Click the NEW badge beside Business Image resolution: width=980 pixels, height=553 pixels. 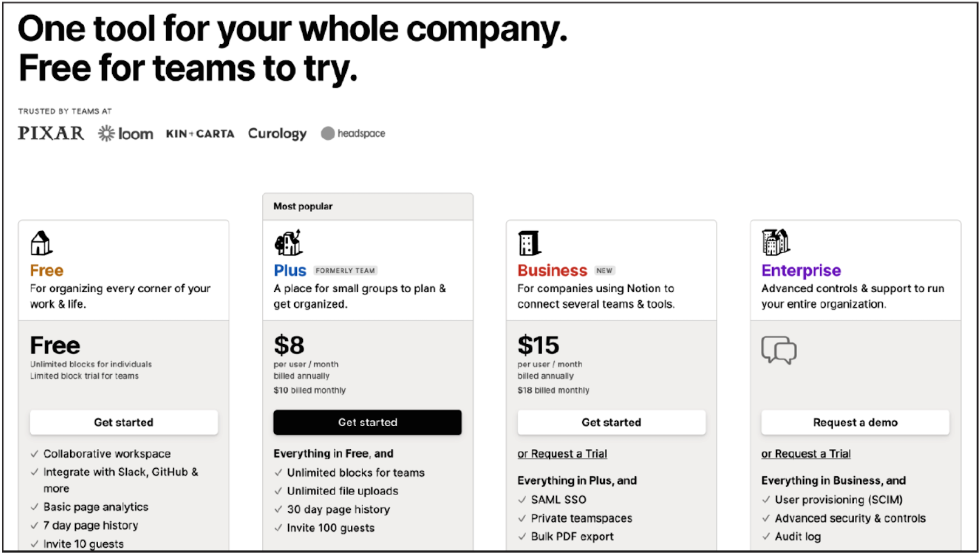(604, 271)
